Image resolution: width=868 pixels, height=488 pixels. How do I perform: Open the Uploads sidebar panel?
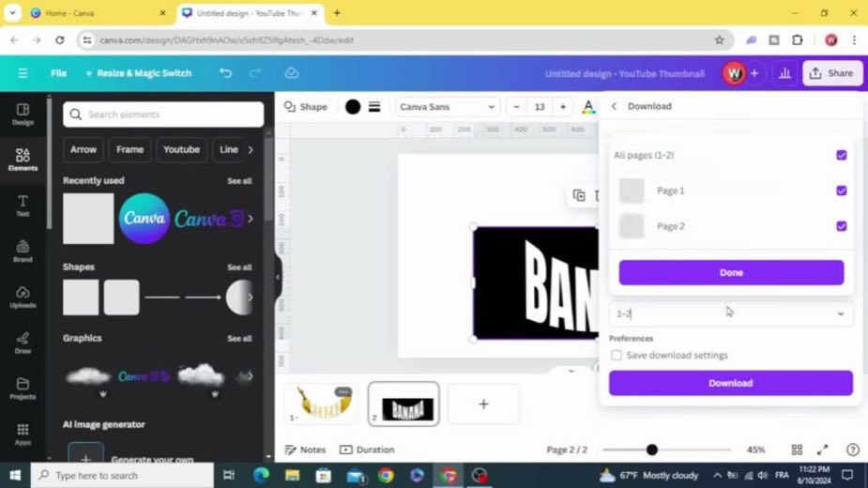[23, 297]
